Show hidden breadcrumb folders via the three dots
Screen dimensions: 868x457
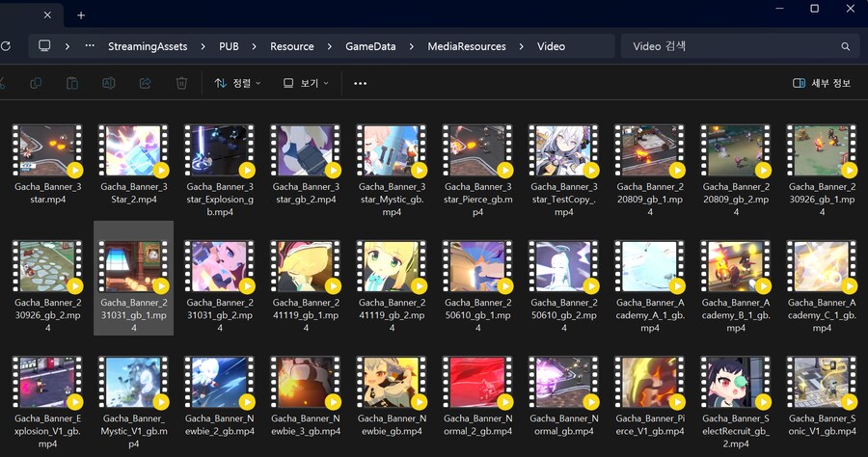(x=90, y=46)
